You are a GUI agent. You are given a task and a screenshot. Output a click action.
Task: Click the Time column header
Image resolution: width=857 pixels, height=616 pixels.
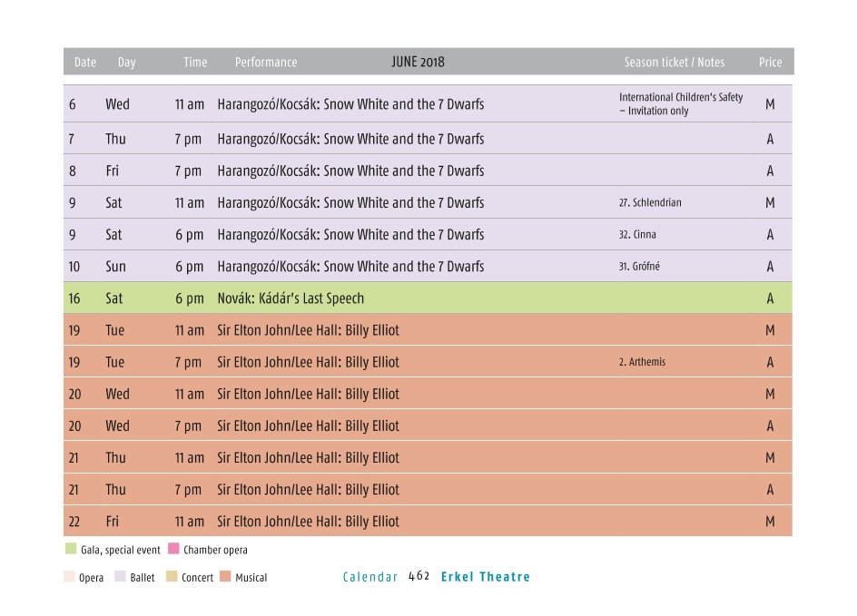tap(195, 63)
